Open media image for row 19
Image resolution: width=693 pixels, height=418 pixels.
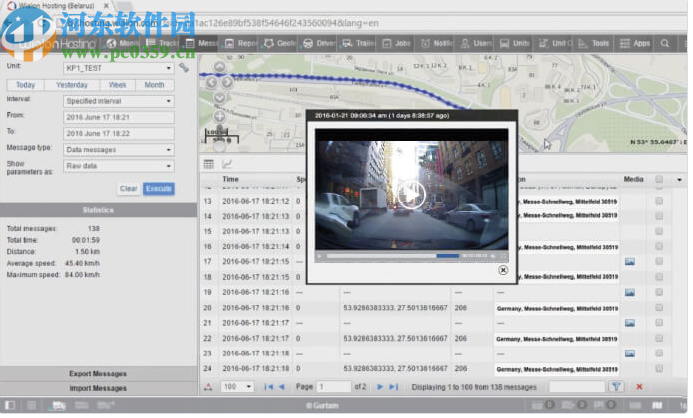point(630,293)
